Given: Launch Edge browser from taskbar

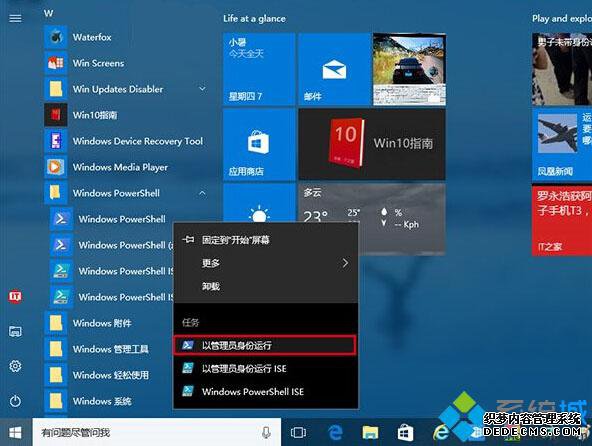Looking at the screenshot, I should (x=335, y=432).
